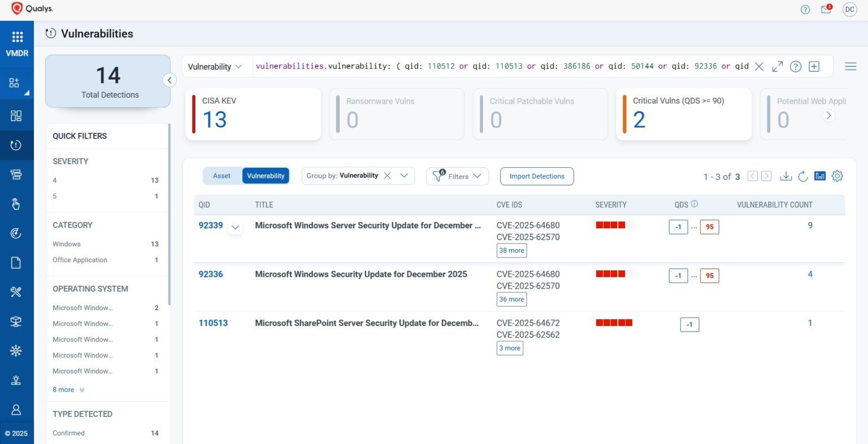
Task: Expand the QID 92339 row chevron
Action: click(236, 227)
